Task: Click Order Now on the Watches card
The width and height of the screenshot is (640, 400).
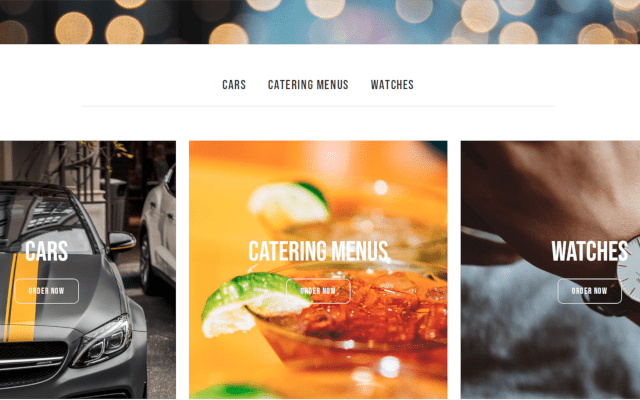Action: coord(589,291)
